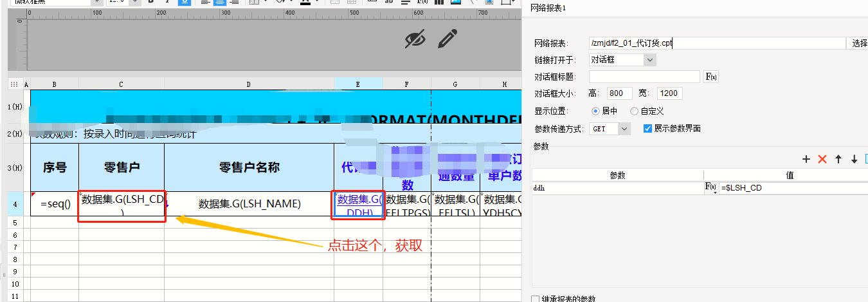Click the 值 column header
868x302 pixels.
pos(786,175)
